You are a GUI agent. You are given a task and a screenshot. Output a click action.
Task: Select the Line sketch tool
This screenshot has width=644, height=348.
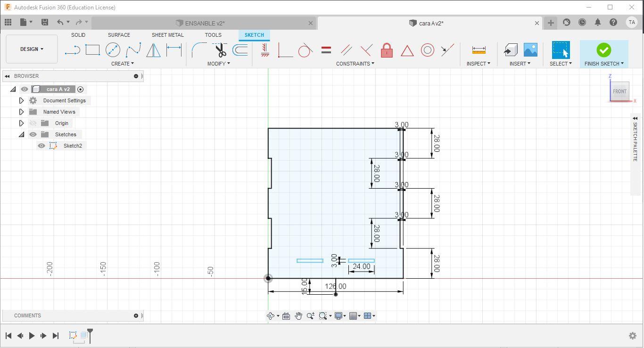point(72,50)
